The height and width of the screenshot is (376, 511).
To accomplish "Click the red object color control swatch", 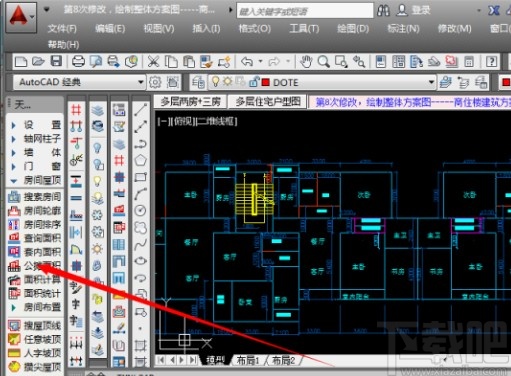I will (x=506, y=82).
